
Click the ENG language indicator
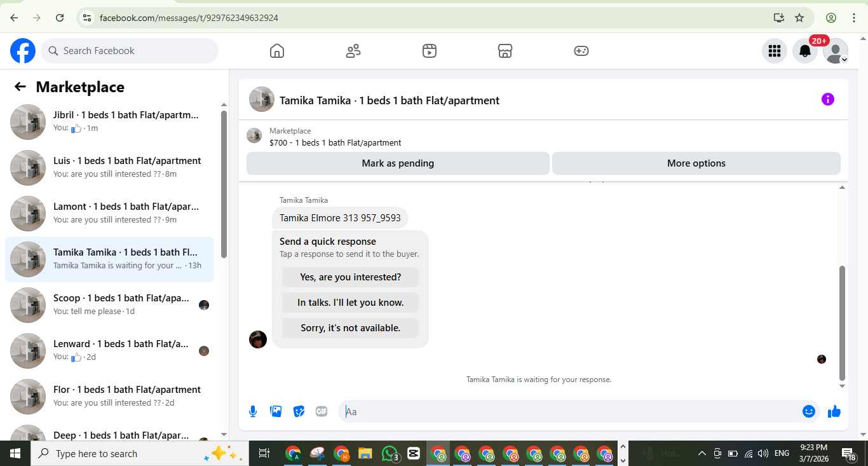coord(782,453)
